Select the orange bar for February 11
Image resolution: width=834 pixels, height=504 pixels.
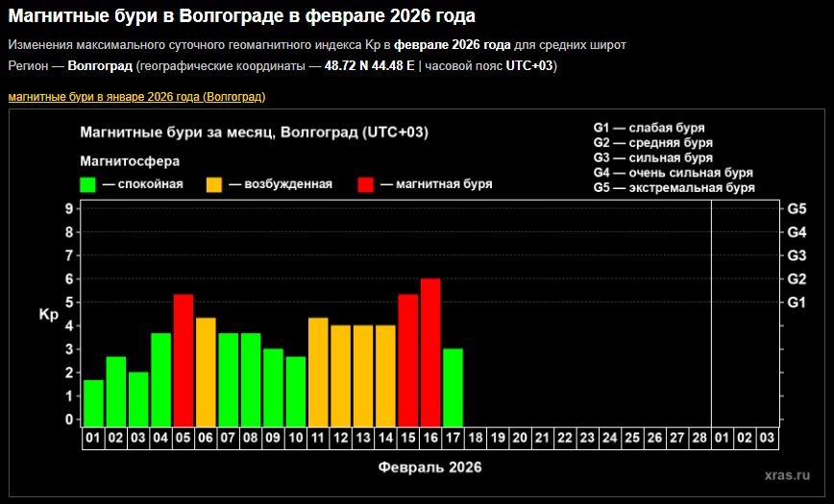(318, 372)
